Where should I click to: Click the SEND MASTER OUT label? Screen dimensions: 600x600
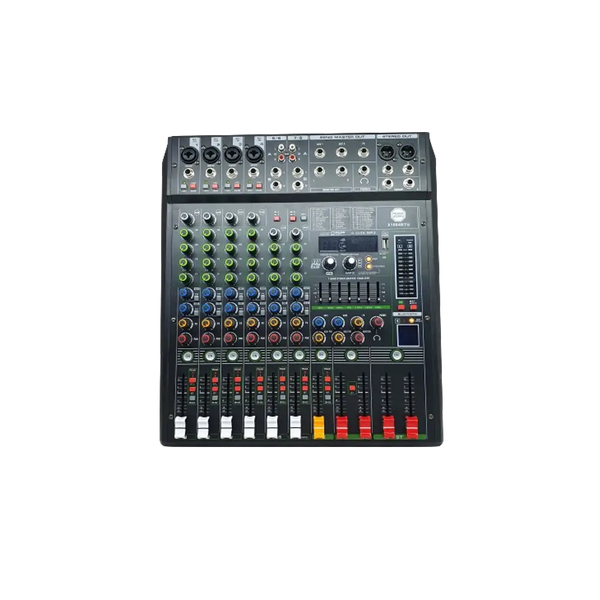[342, 137]
